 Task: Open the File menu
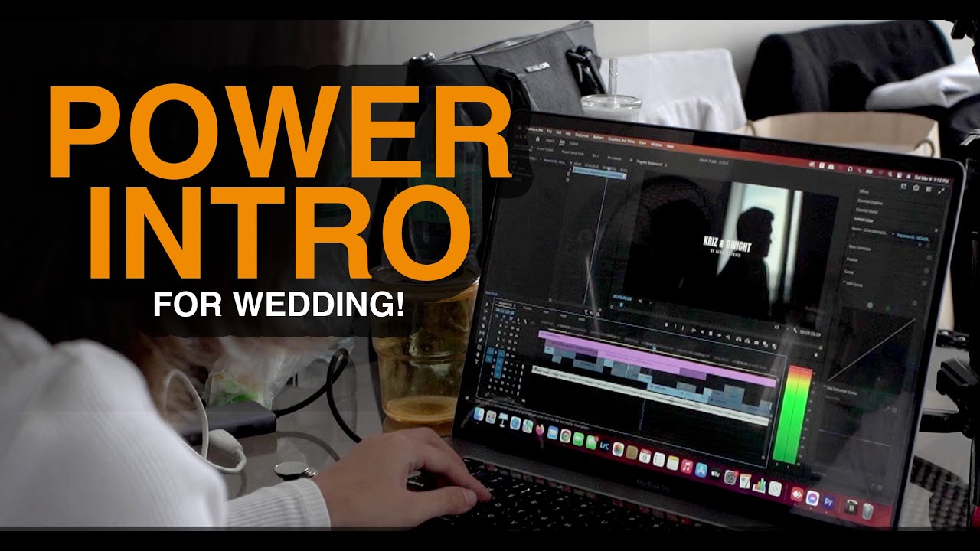pyautogui.click(x=549, y=131)
